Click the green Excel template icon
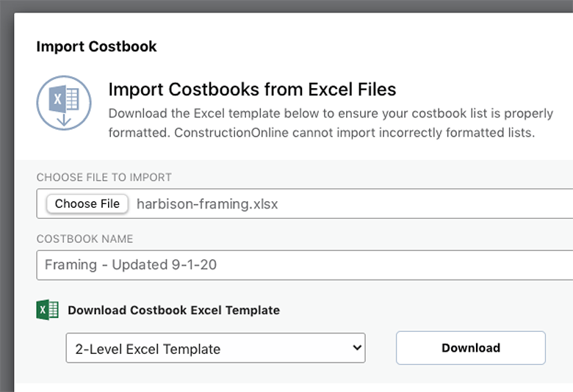The height and width of the screenshot is (392, 573). click(48, 311)
